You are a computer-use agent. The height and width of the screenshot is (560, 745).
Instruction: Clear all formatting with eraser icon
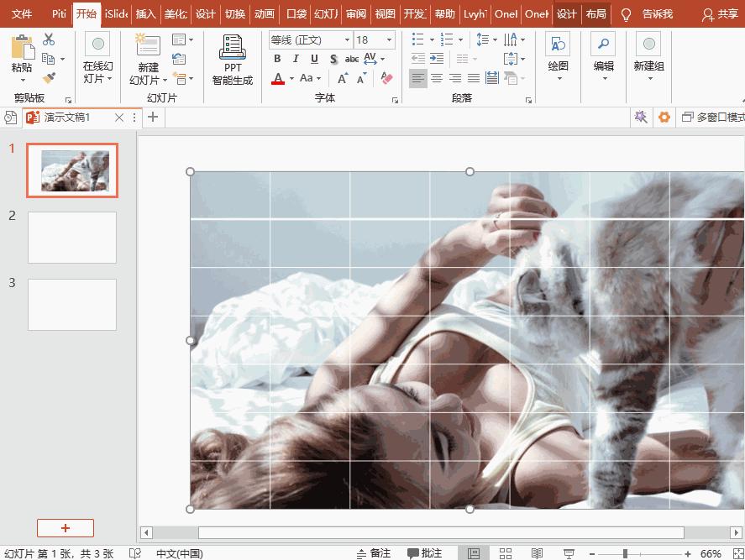click(x=386, y=78)
